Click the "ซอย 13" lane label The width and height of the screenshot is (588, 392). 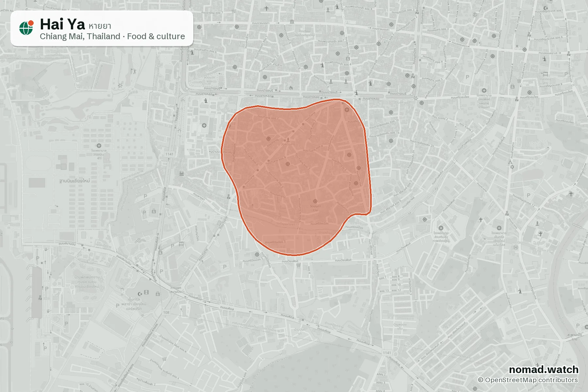coord(384,291)
